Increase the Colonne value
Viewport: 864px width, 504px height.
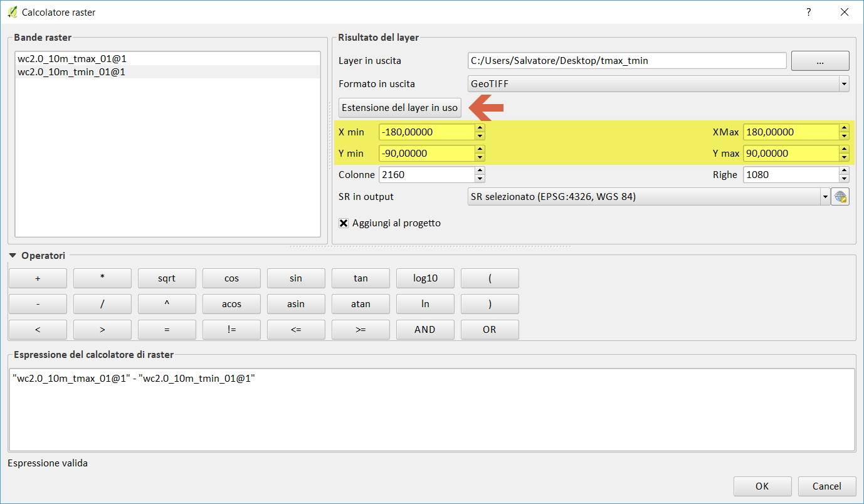[x=480, y=171]
